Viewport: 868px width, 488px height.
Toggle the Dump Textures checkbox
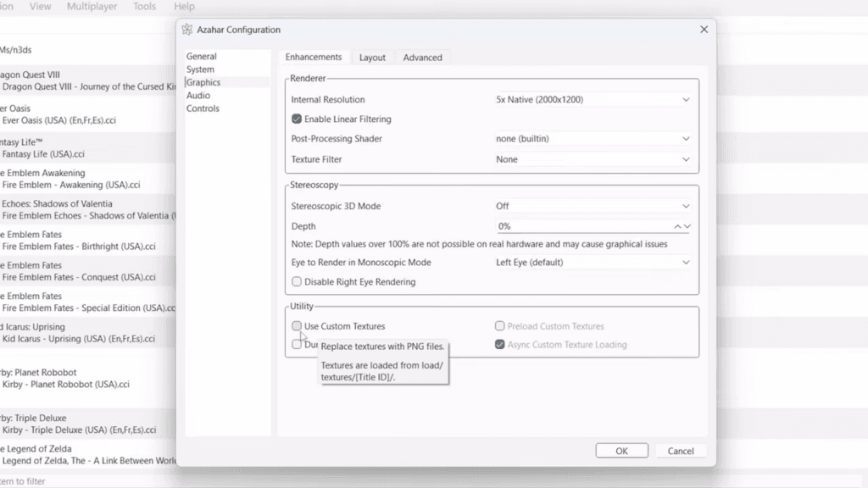point(297,344)
